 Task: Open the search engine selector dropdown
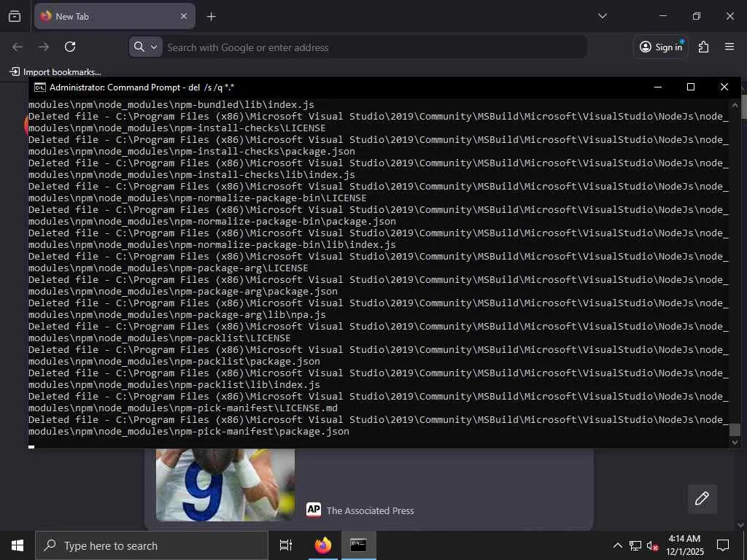pyautogui.click(x=146, y=47)
